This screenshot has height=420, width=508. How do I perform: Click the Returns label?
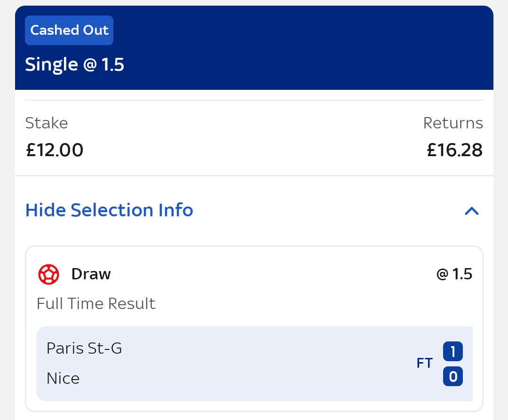[x=453, y=123]
